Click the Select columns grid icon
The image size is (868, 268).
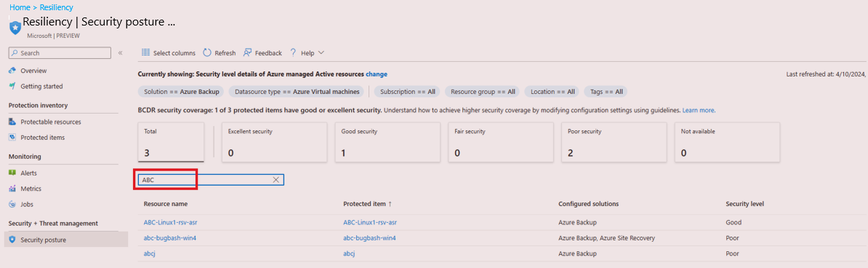tap(146, 52)
